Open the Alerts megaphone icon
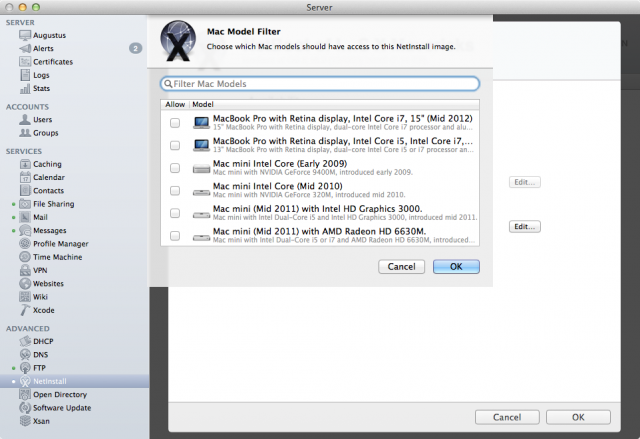 point(25,49)
